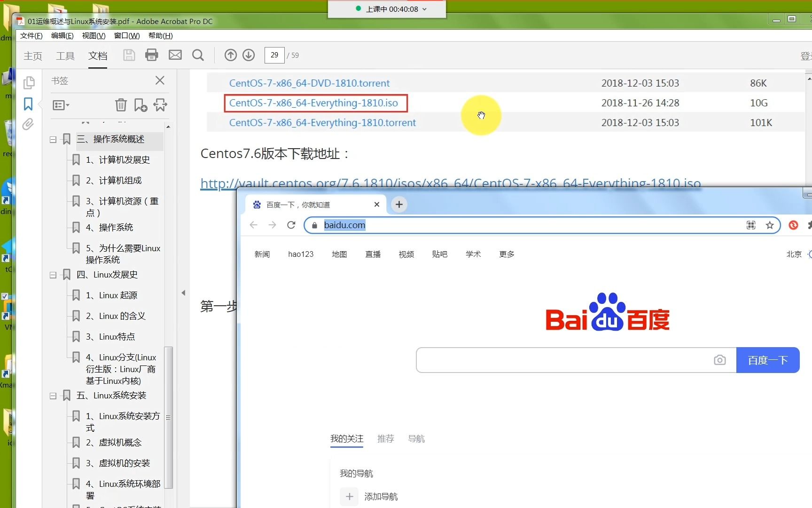The height and width of the screenshot is (508, 812).
Task: Delete selected bookmark with trash icon
Action: 121,105
